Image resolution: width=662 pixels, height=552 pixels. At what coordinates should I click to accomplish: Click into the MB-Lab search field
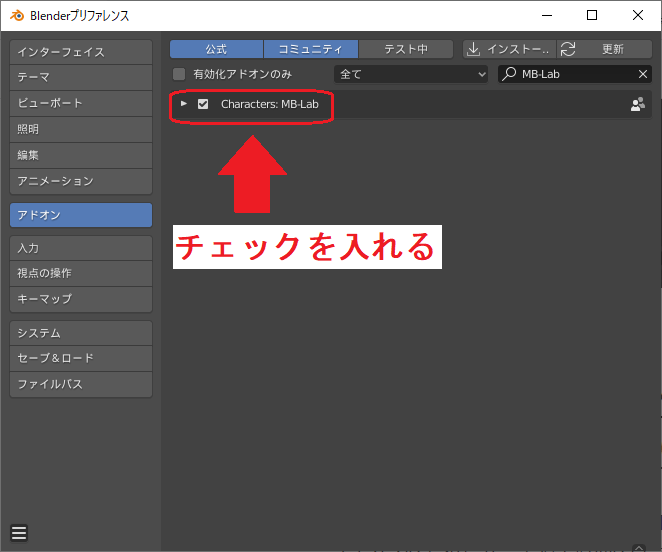click(575, 74)
